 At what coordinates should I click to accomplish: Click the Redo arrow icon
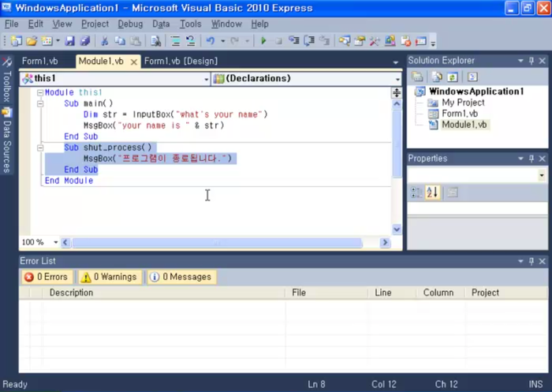click(x=234, y=41)
